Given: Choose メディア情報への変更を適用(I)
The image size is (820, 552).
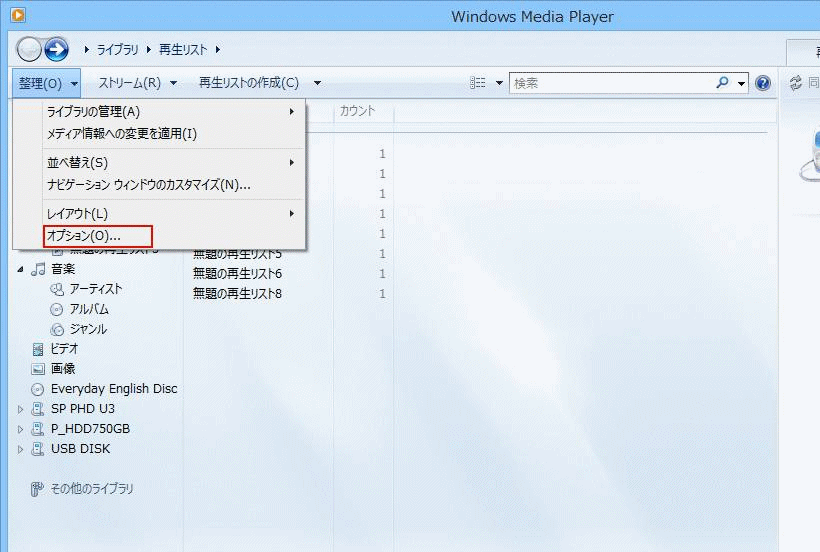Looking at the screenshot, I should click(174, 134).
